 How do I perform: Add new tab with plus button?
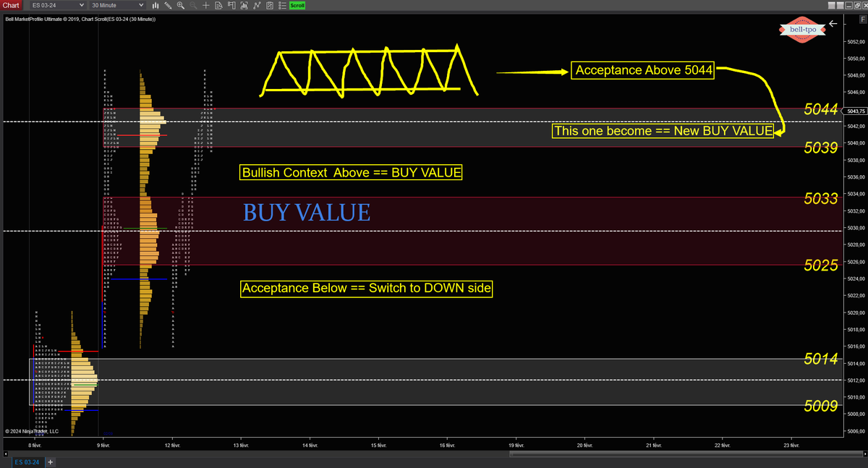point(51,461)
